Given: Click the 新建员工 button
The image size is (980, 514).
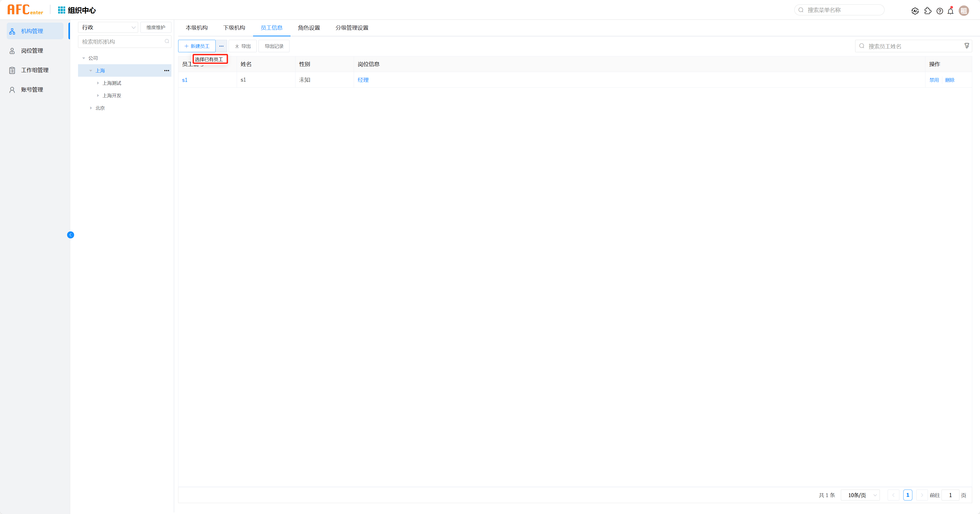Looking at the screenshot, I should point(197,46).
